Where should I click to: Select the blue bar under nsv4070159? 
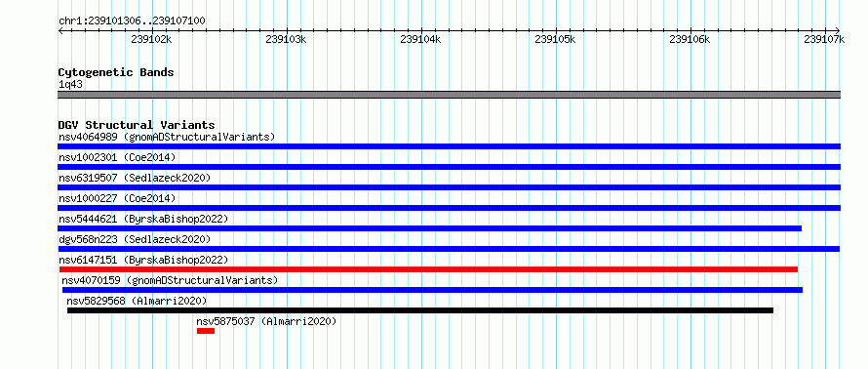pyautogui.click(x=432, y=290)
